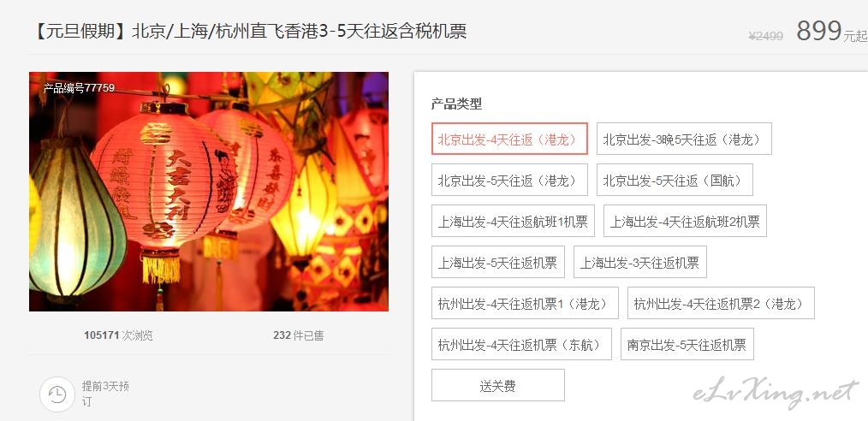Open the lantern product photo
The height and width of the screenshot is (421, 868).
[x=209, y=192]
